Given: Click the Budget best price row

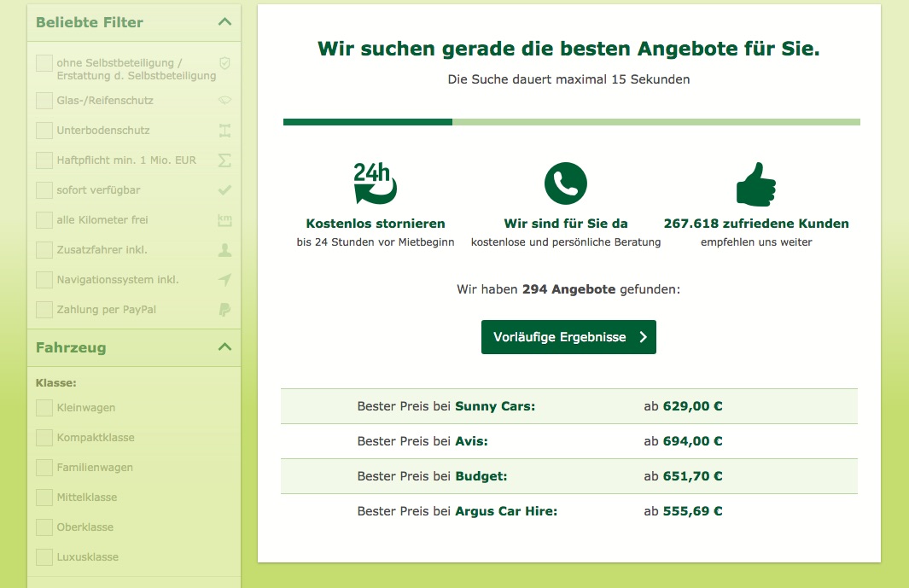Looking at the screenshot, I should point(568,477).
